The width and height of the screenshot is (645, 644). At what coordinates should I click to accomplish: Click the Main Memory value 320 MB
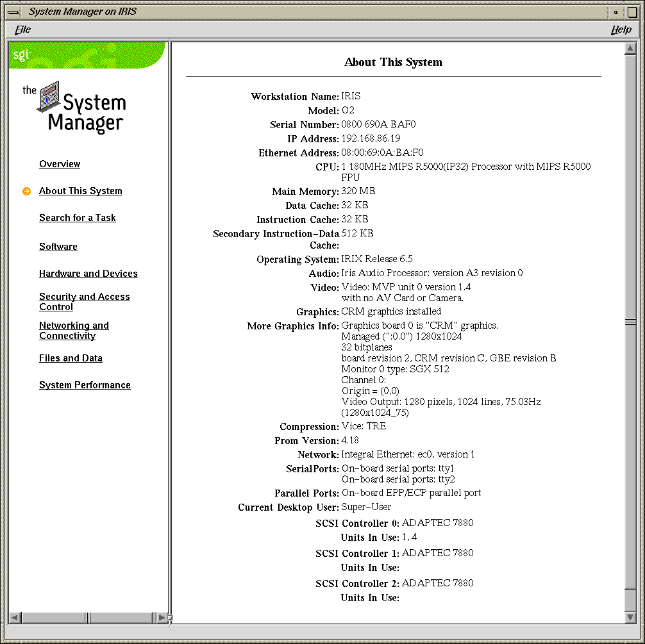[x=358, y=191]
